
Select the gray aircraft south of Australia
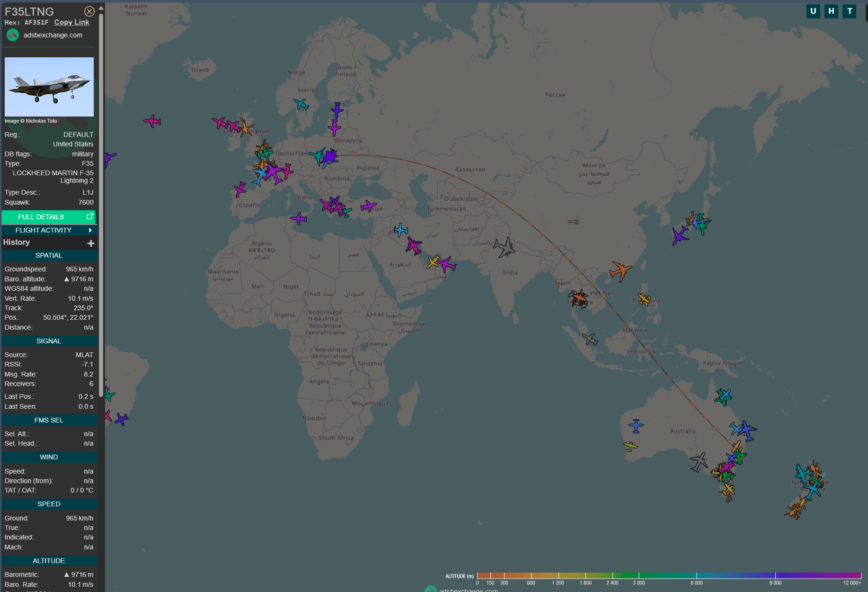coord(699,462)
